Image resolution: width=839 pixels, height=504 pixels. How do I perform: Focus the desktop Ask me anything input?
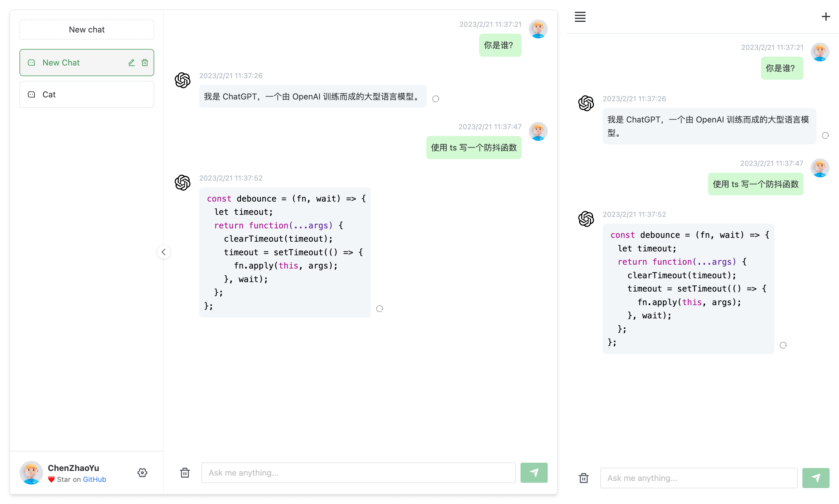(358, 472)
